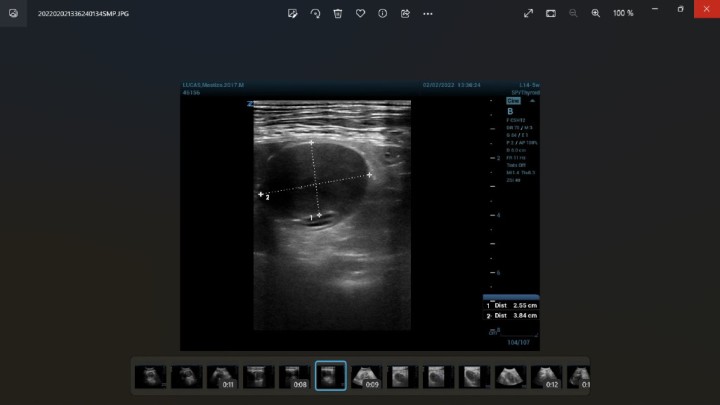This screenshot has height=405, width=720.
Task: Click the file name in the title bar
Action: pyautogui.click(x=83, y=14)
